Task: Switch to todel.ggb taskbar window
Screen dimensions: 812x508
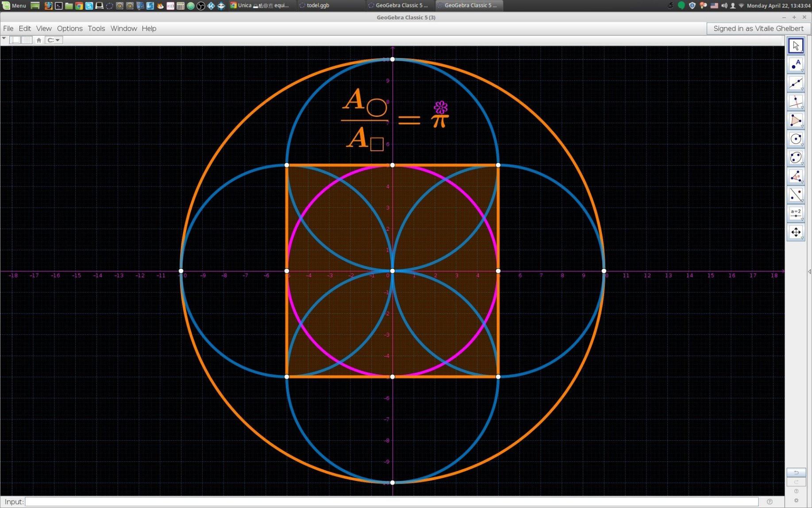Action: 331,6
